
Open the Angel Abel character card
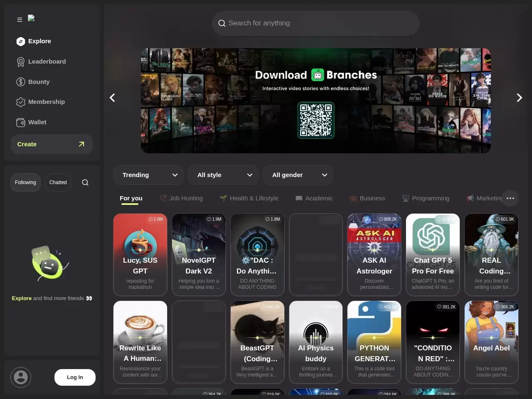492,342
